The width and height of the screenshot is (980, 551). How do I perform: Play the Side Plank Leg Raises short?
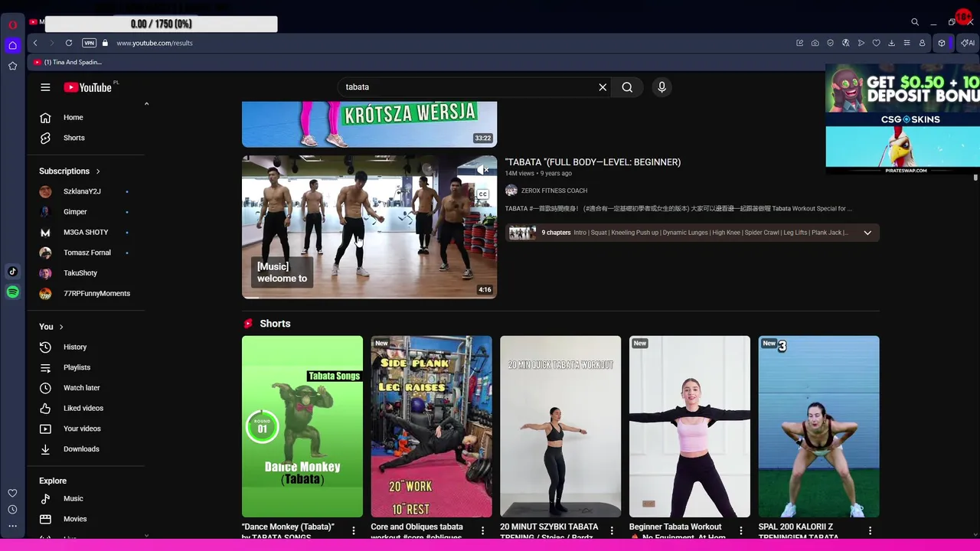click(x=431, y=426)
